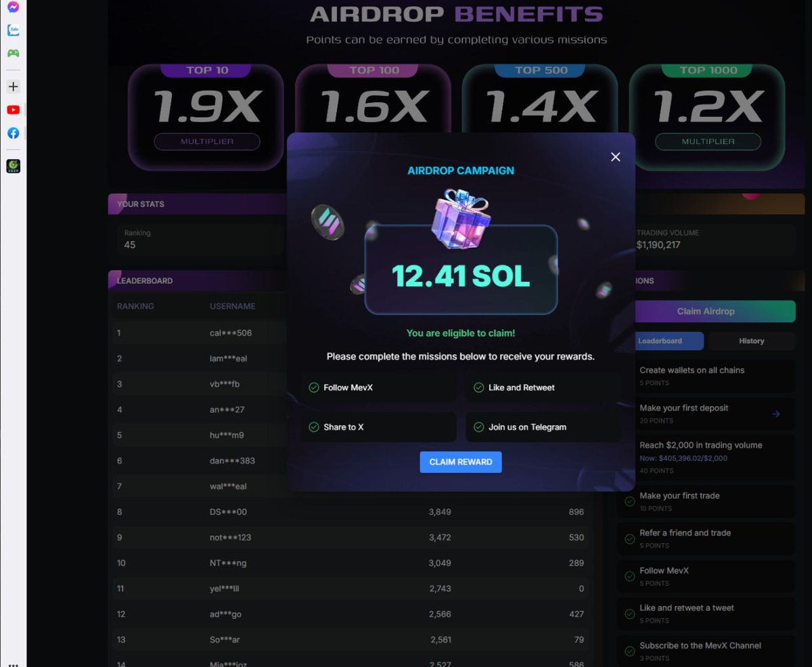
Task: Select the Like and Retweet mission in popup
Action: [x=543, y=388]
